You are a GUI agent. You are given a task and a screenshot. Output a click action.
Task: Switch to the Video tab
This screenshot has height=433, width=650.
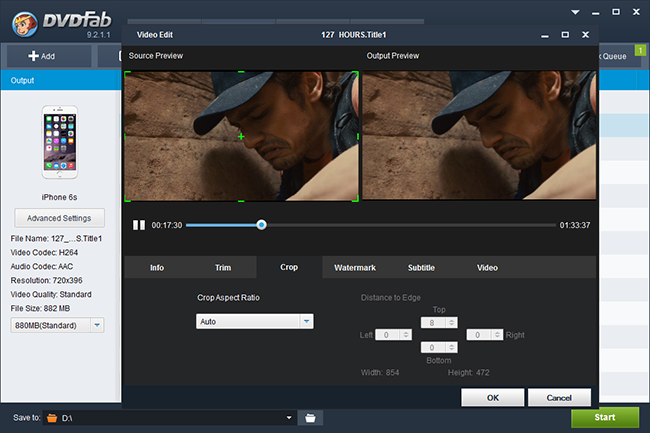tap(487, 268)
